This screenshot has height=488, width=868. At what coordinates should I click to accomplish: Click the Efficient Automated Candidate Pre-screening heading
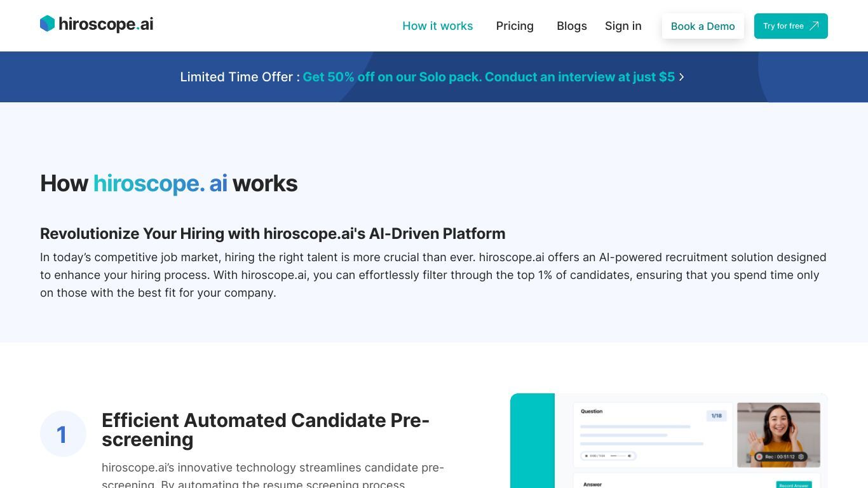(266, 430)
